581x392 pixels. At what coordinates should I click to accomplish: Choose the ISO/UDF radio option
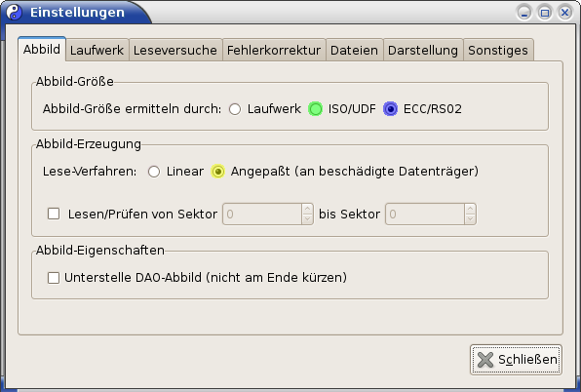pyautogui.click(x=315, y=109)
